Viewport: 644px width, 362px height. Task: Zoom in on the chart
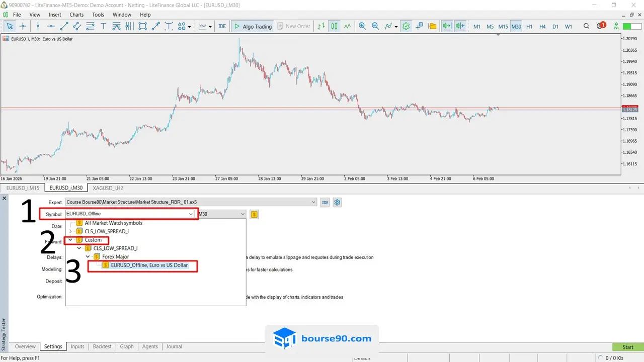pyautogui.click(x=362, y=26)
